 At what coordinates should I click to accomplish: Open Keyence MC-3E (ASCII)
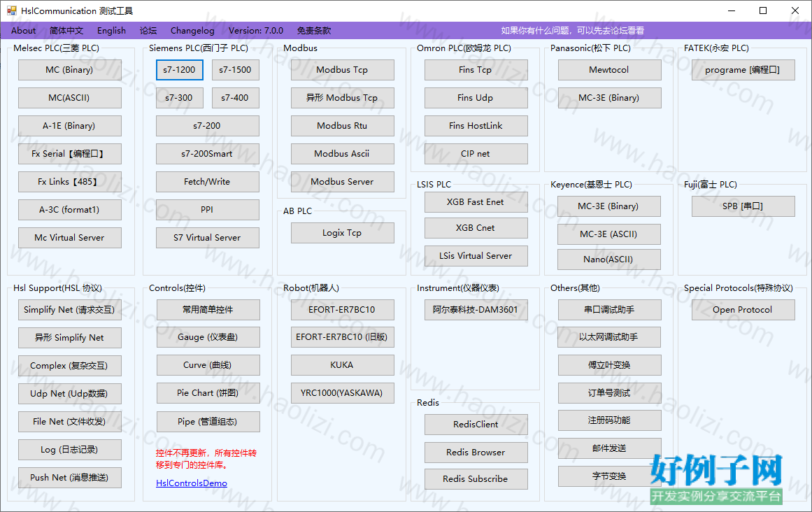(x=609, y=234)
